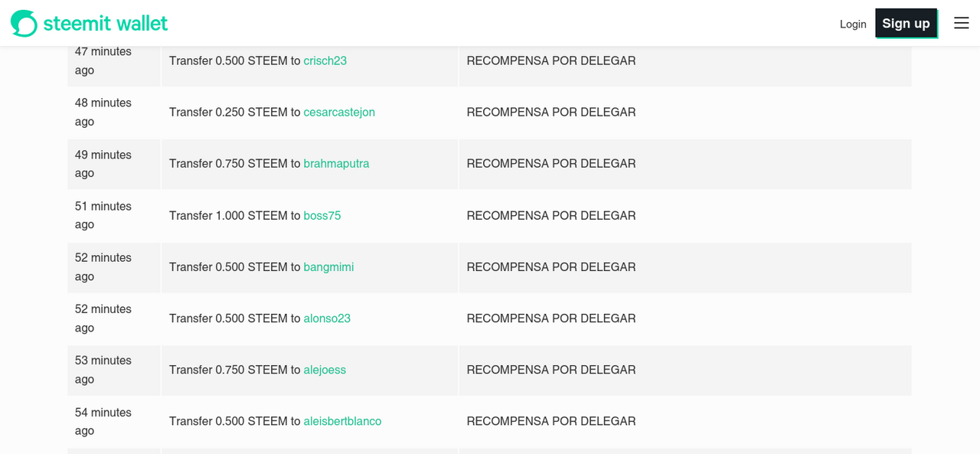Image resolution: width=980 pixels, height=454 pixels.
Task: Click alejoess username link
Action: point(325,370)
